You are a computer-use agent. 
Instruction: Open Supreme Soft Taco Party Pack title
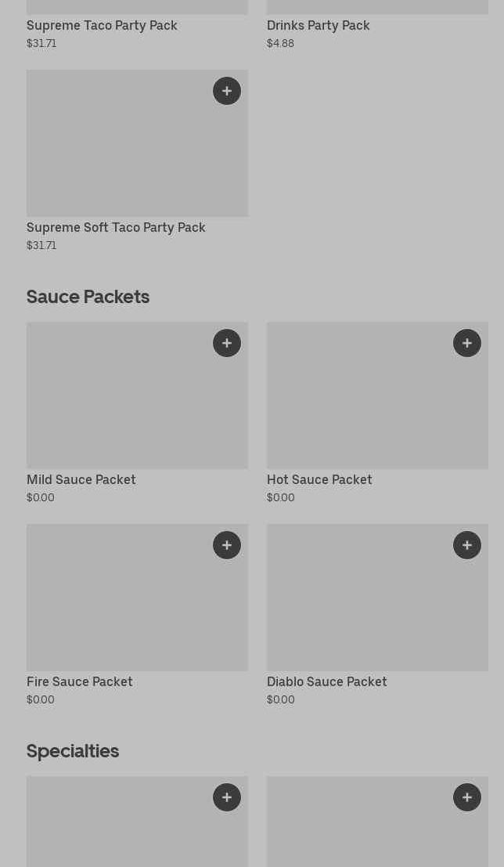116,228
